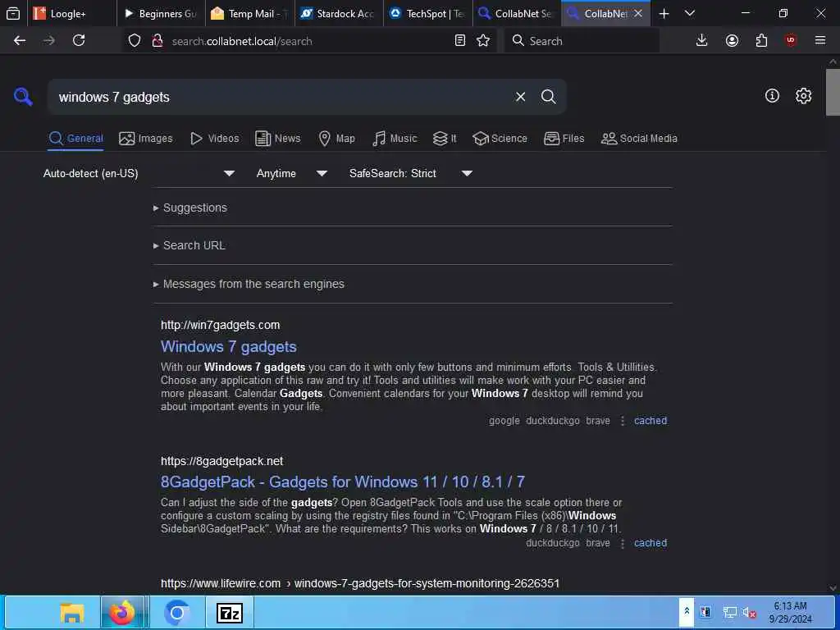
Task: Click the insecure connection padlock icon
Action: point(157,41)
